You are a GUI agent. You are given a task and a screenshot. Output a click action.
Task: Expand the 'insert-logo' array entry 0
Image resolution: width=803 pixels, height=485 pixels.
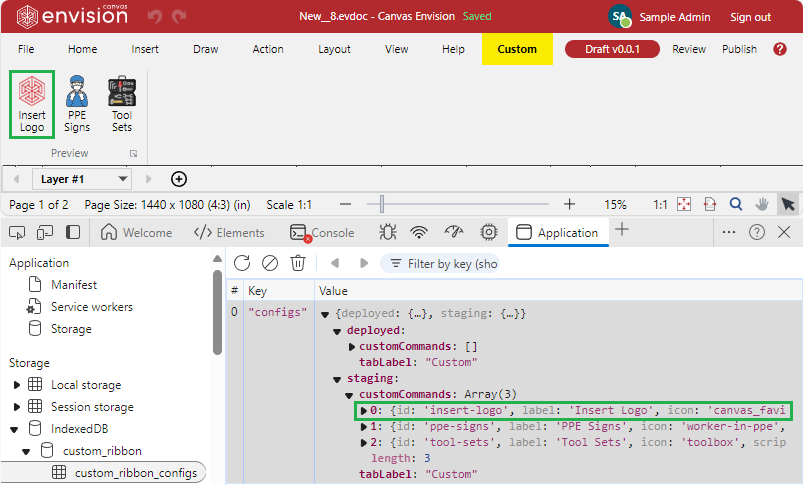[x=364, y=411]
